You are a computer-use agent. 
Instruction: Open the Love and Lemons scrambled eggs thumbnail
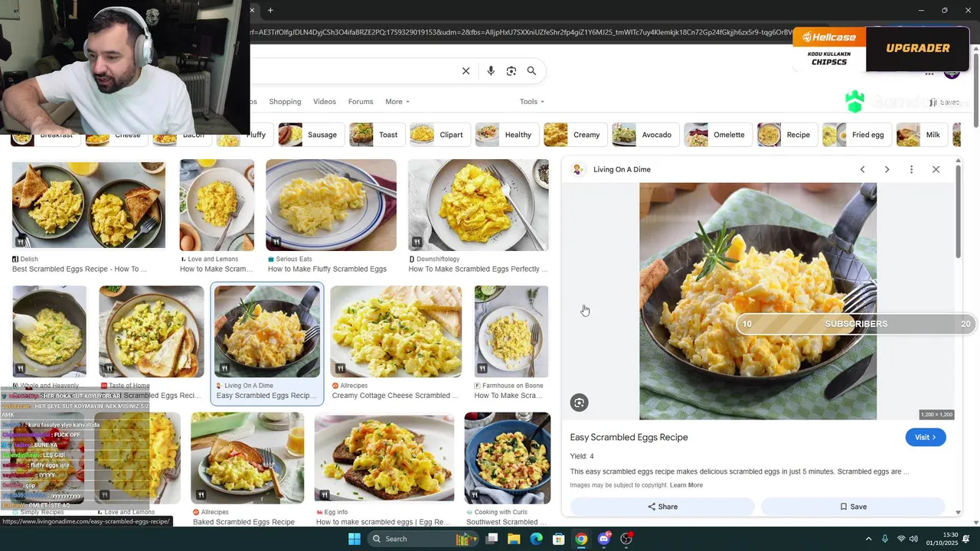click(x=217, y=205)
